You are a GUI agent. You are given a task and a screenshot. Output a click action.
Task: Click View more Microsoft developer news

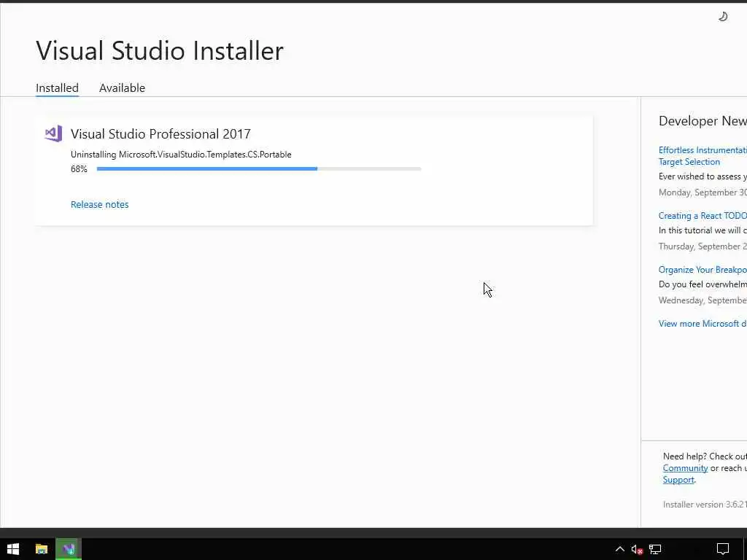[703, 323]
